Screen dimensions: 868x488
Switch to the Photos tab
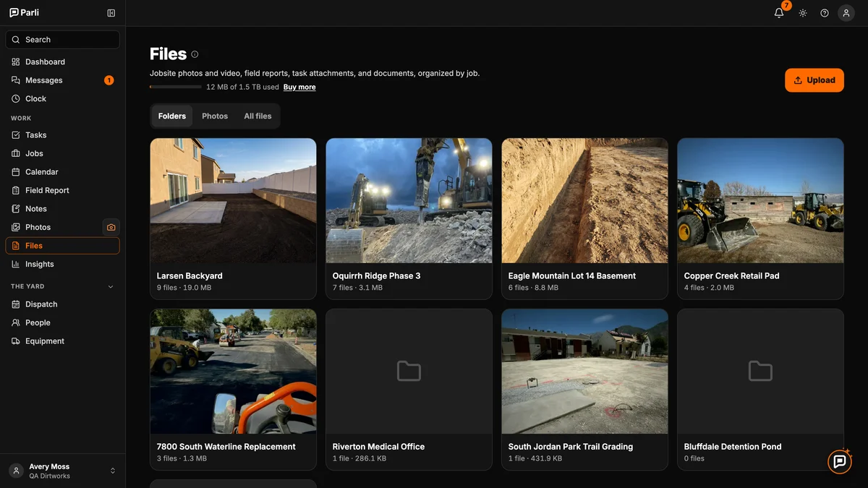[215, 116]
